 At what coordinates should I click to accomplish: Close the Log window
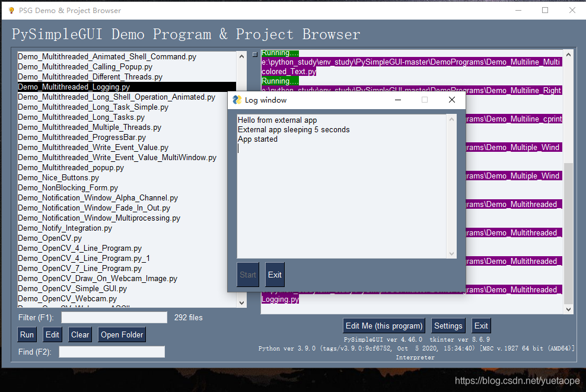click(452, 100)
